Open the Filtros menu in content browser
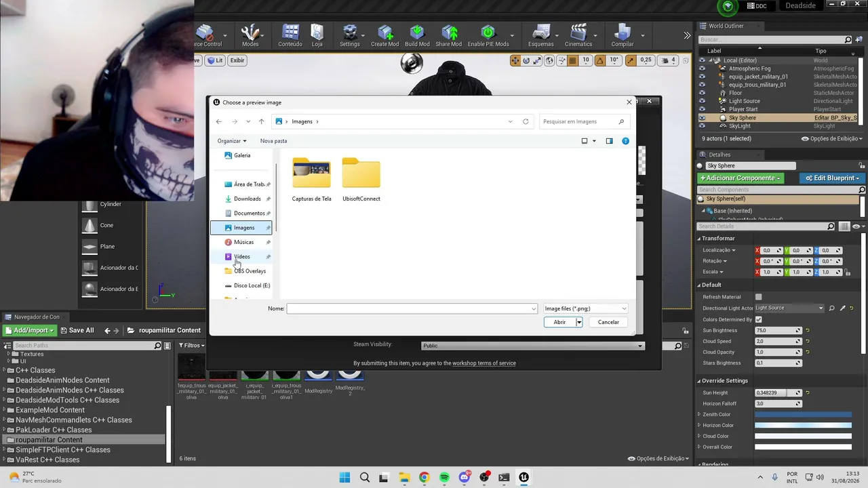 [x=192, y=346]
